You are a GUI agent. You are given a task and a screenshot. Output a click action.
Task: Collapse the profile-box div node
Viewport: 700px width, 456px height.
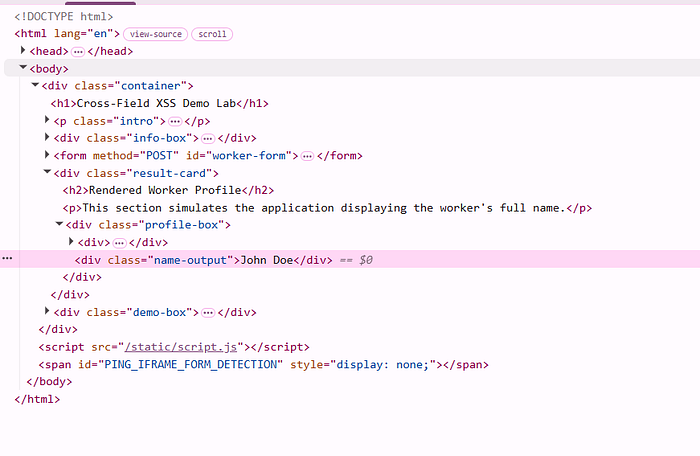point(59,224)
